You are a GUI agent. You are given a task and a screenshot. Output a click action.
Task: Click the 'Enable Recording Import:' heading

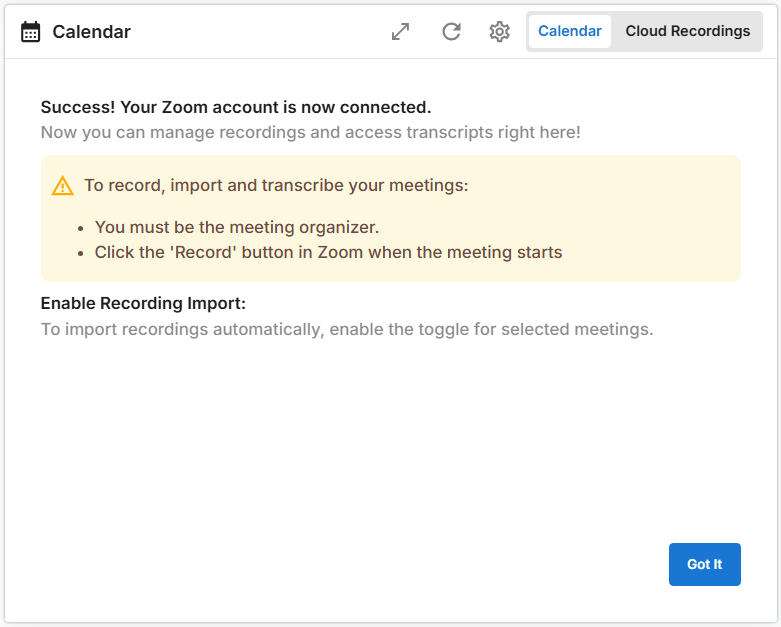(x=143, y=303)
